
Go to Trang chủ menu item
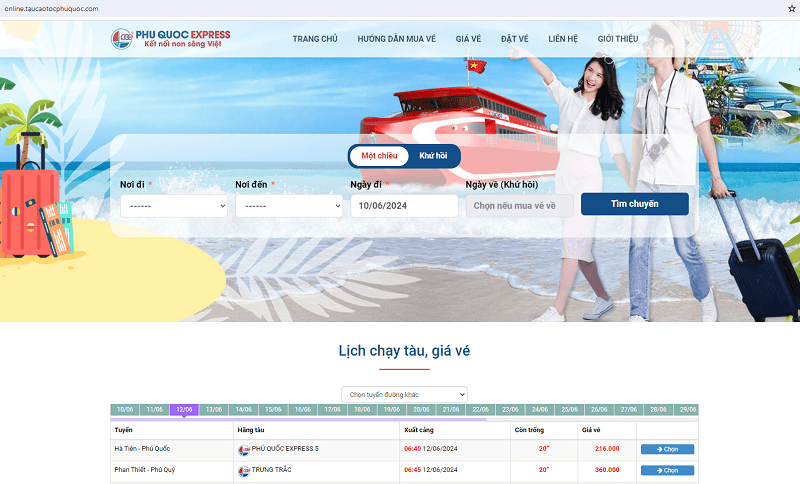point(315,39)
